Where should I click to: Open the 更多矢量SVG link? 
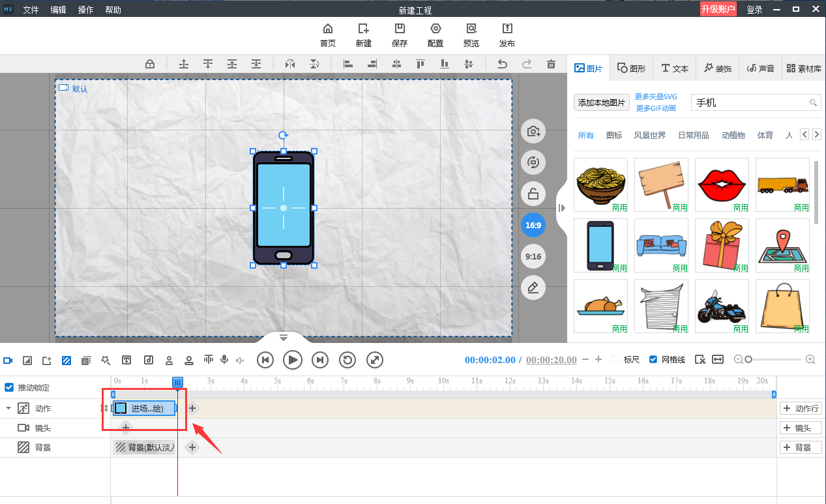coord(656,96)
